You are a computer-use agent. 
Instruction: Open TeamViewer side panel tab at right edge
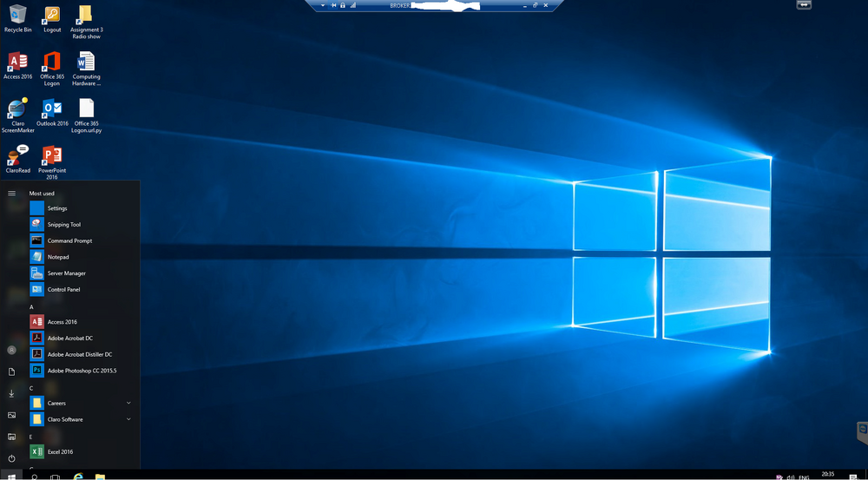point(861,432)
